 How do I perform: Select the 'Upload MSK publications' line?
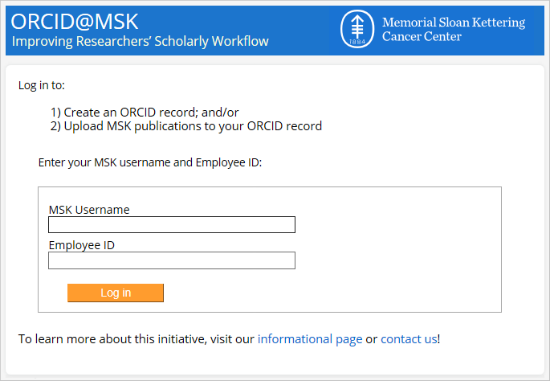pyautogui.click(x=186, y=126)
